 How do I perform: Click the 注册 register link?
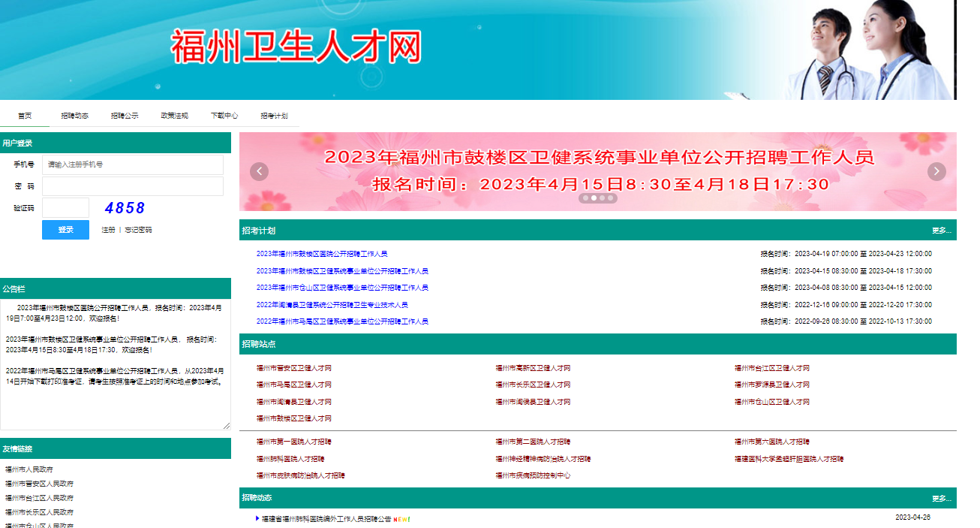click(x=109, y=230)
